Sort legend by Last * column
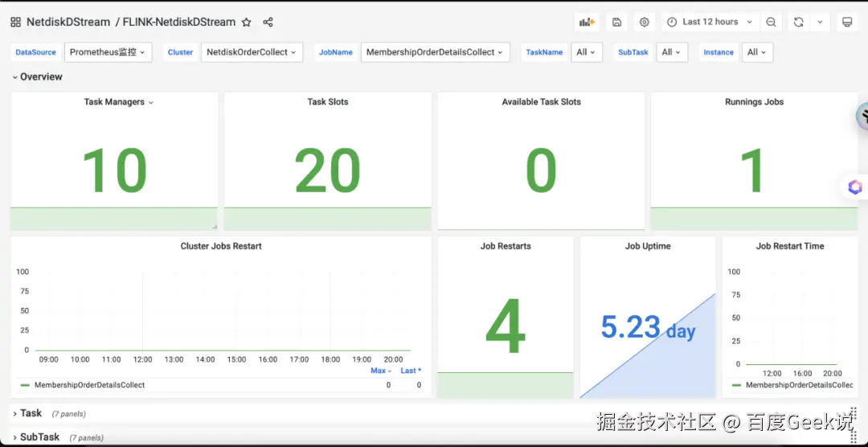 [411, 371]
